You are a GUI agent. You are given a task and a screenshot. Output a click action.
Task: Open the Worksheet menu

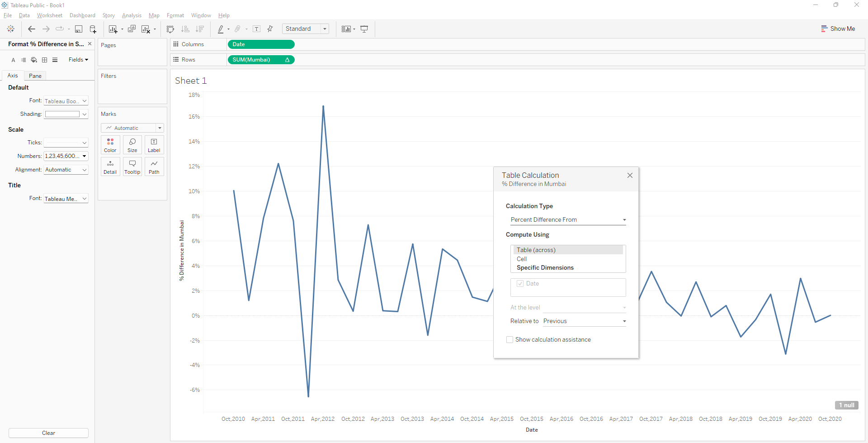coord(50,15)
